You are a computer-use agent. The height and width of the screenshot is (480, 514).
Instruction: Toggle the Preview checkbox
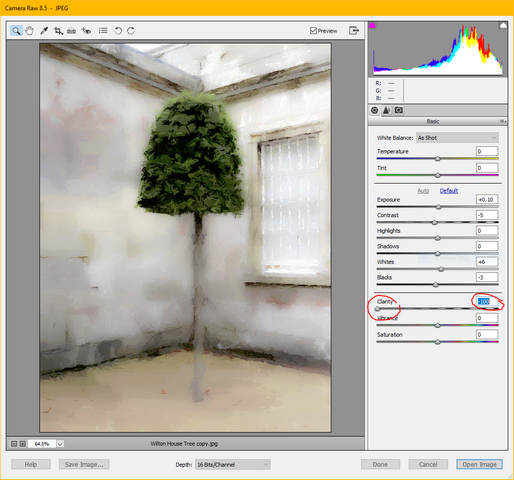click(x=313, y=31)
